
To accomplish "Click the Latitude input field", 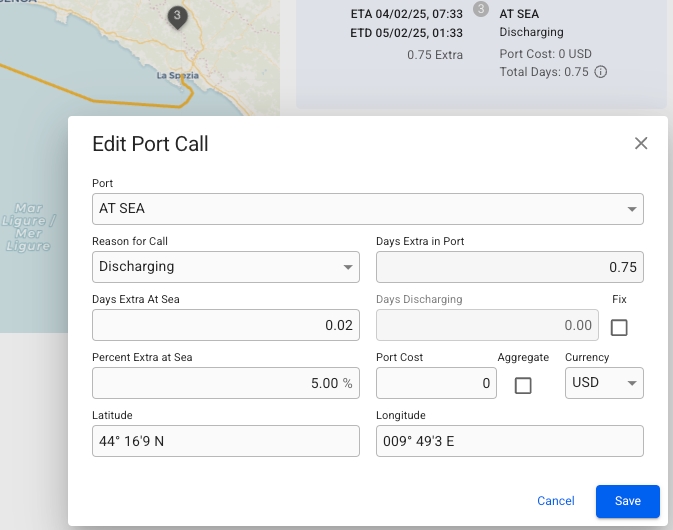I will tap(225, 441).
